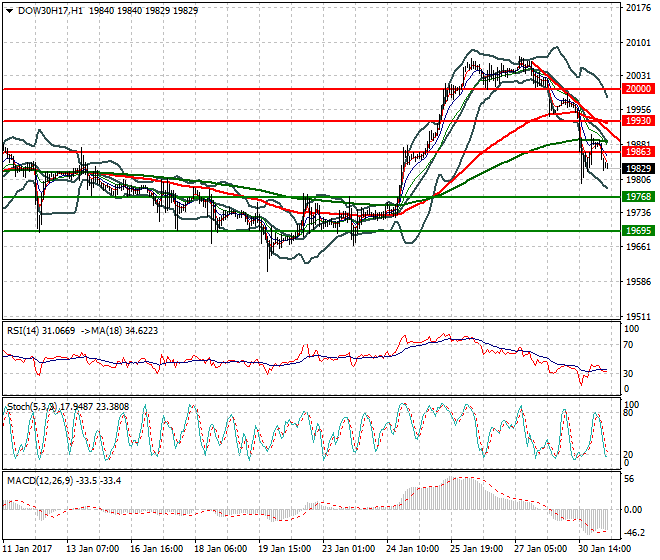The height and width of the screenshot is (560, 660).
Task: Select the green 19695 support level label
Action: (x=638, y=231)
